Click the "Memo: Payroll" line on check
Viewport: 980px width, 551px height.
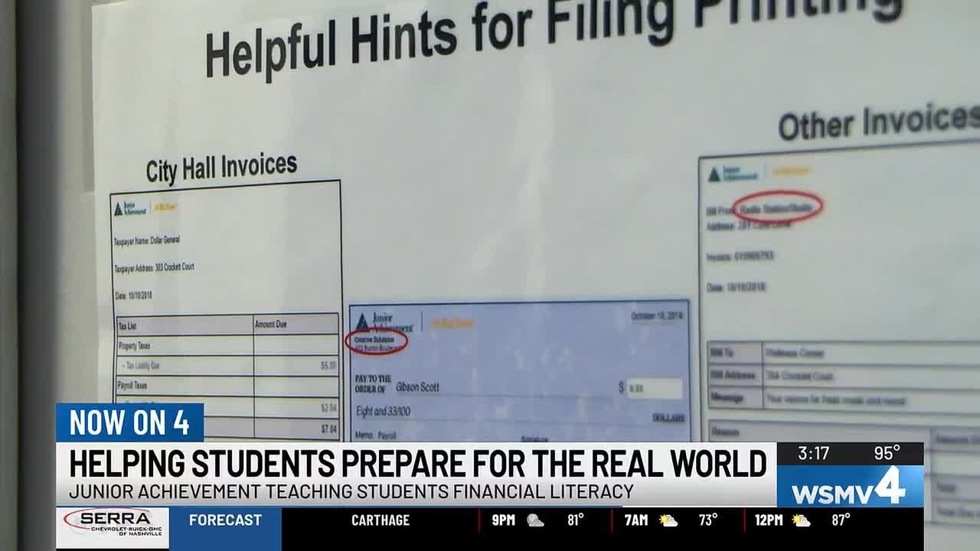click(376, 435)
